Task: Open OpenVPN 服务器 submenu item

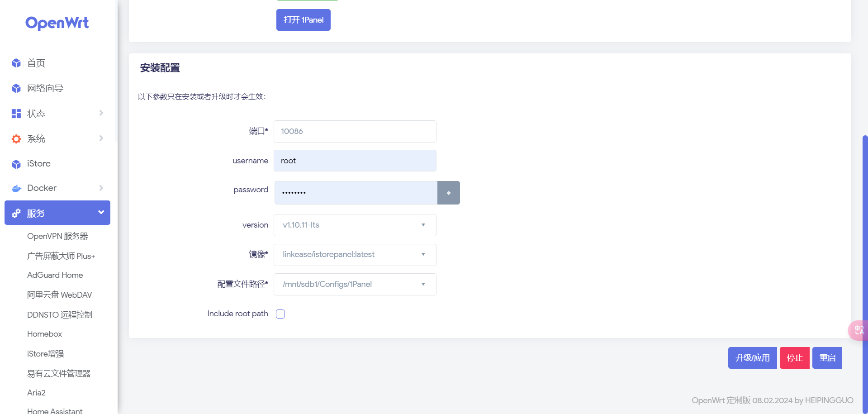Action: pyautogui.click(x=57, y=236)
